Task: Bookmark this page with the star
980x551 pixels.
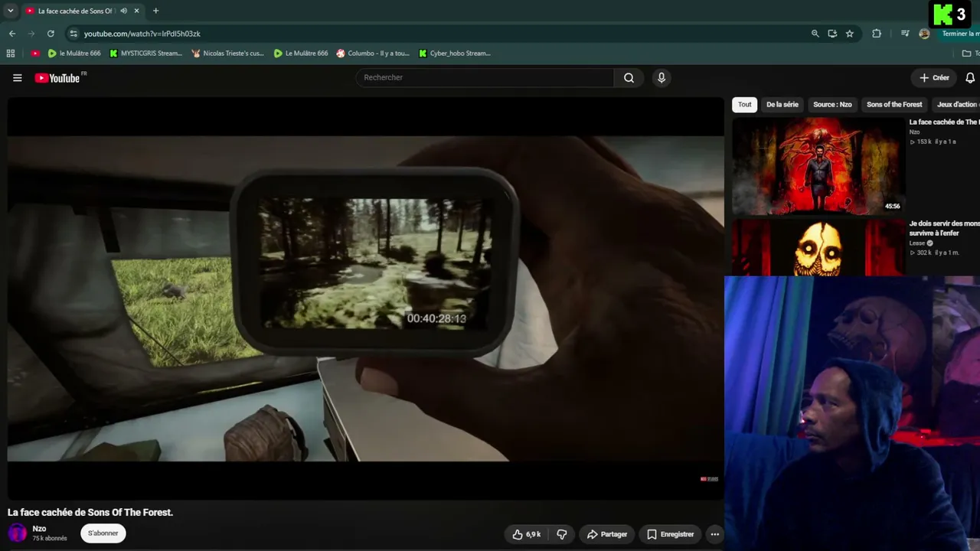Action: click(850, 34)
